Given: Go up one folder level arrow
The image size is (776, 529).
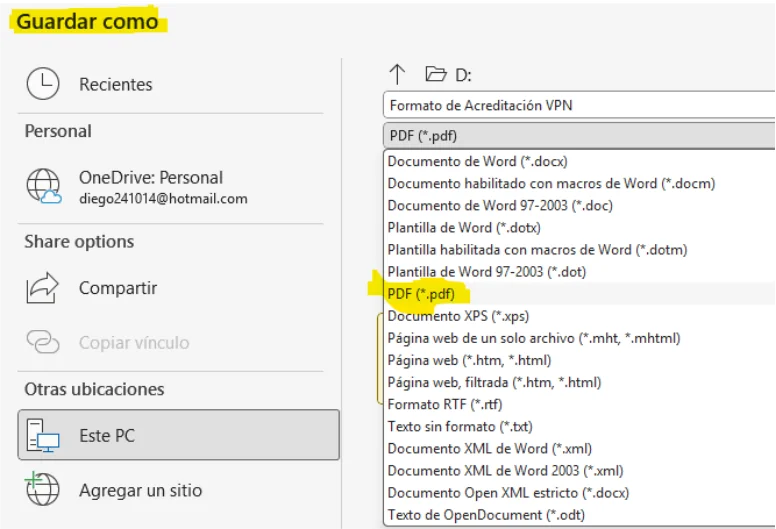Looking at the screenshot, I should pyautogui.click(x=397, y=75).
